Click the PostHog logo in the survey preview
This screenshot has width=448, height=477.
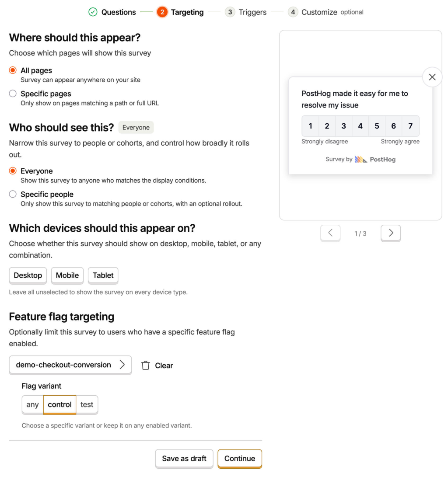pos(375,160)
